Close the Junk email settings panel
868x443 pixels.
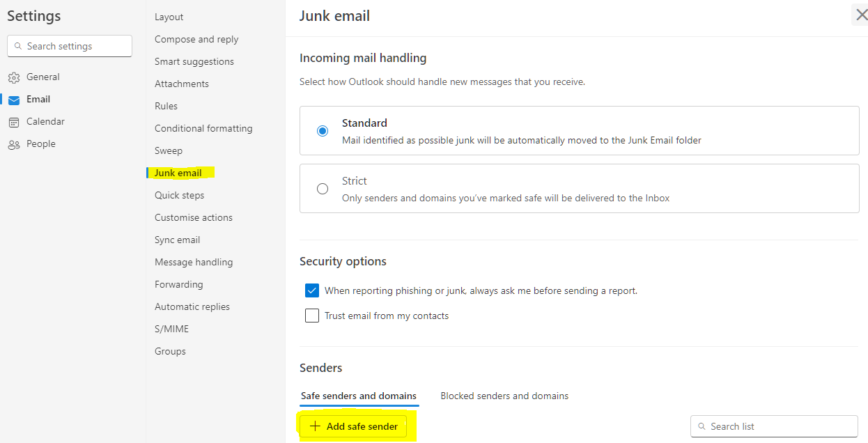(x=861, y=15)
